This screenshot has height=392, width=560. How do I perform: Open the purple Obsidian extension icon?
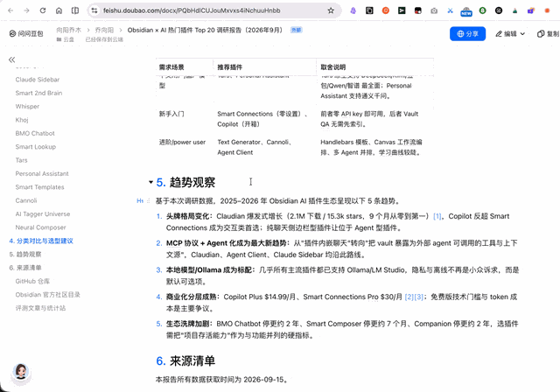(x=353, y=10)
